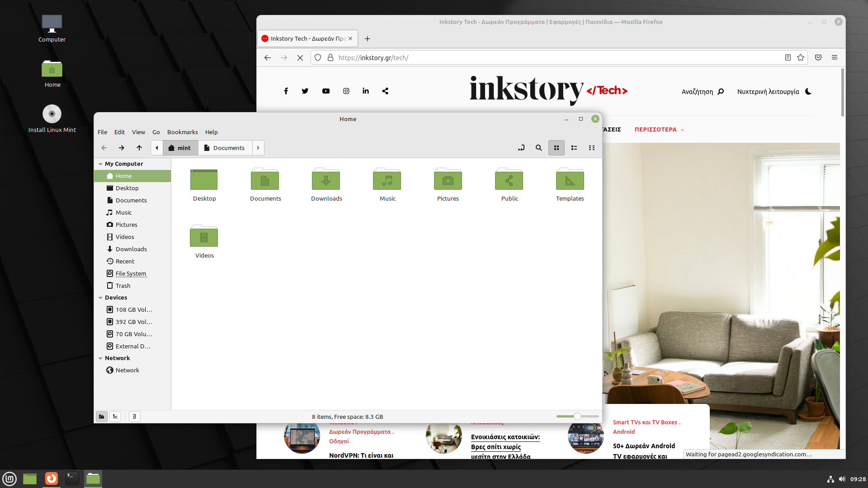Screen dimensions: 868x488
Task: Toggle night mode moon icon
Action: tap(808, 92)
